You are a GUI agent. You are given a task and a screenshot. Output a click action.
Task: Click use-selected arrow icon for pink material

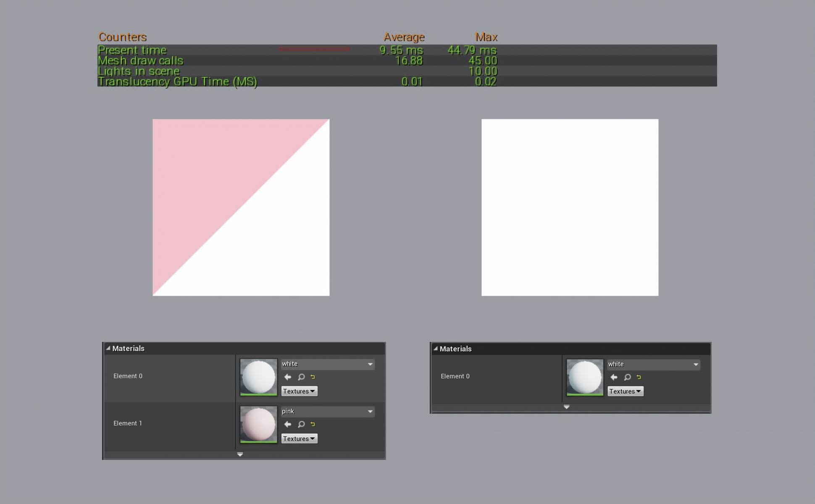point(288,425)
